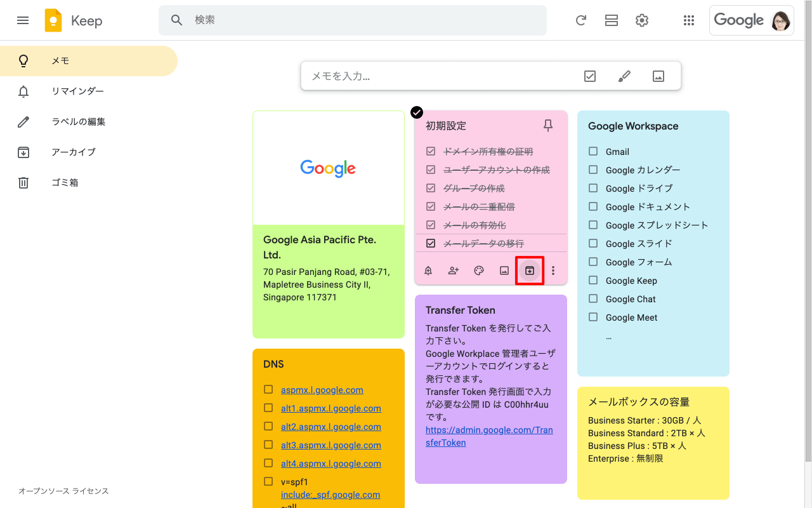
Task: Change background color of 初期設定 note
Action: (479, 271)
